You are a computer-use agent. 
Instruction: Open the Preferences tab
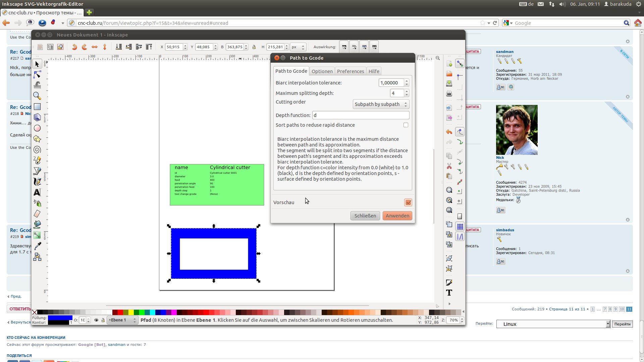point(350,71)
